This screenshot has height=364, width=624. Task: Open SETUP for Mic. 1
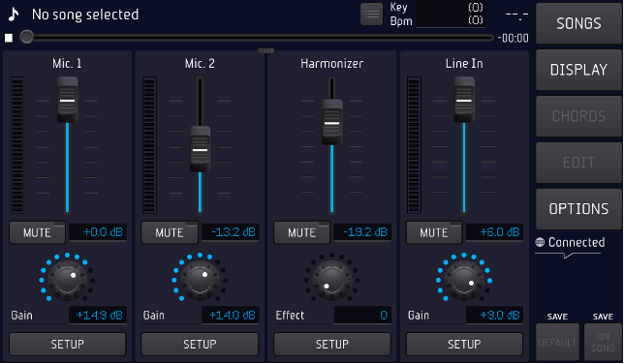(x=67, y=344)
